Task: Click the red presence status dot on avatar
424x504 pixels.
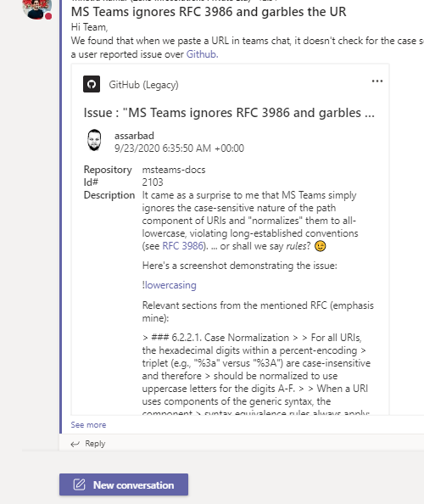Action: [48, 16]
